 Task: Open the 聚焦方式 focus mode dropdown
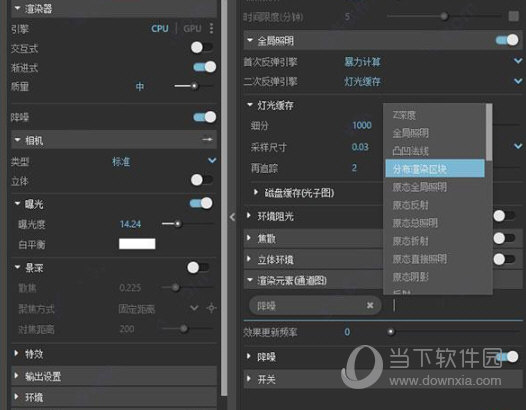(194, 307)
